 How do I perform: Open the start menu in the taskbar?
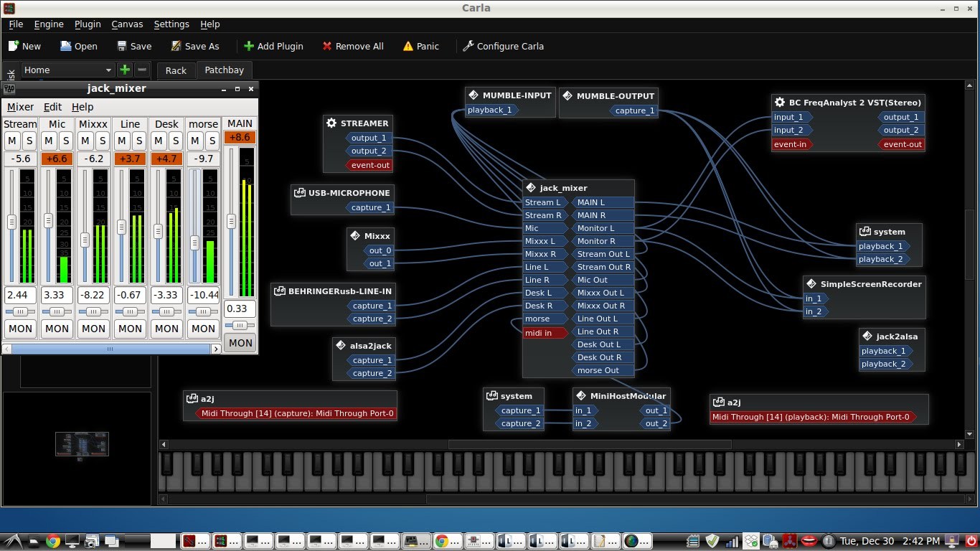pyautogui.click(x=14, y=541)
